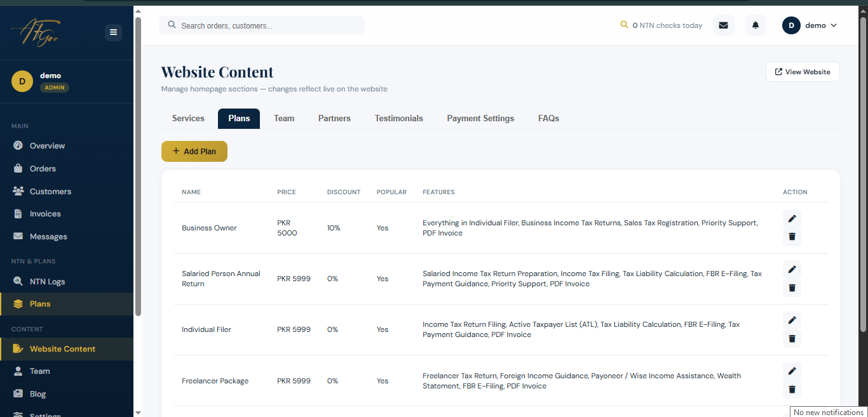Edit the Freelancer Package plan
868x417 pixels.
pos(792,371)
